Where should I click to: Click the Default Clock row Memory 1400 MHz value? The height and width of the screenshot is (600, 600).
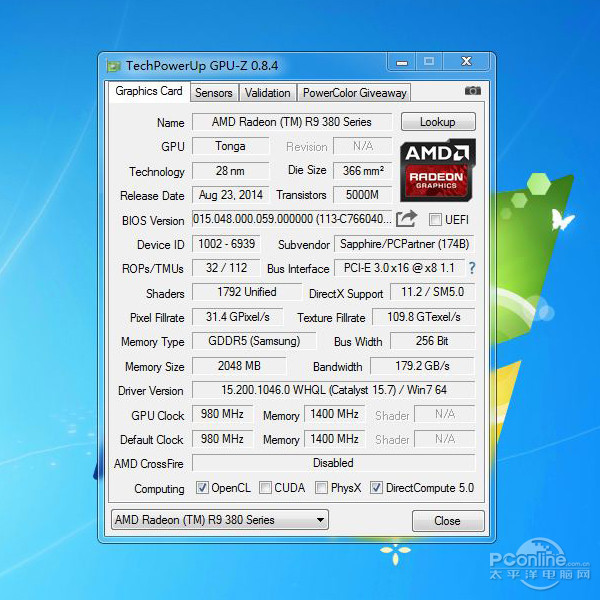click(334, 439)
